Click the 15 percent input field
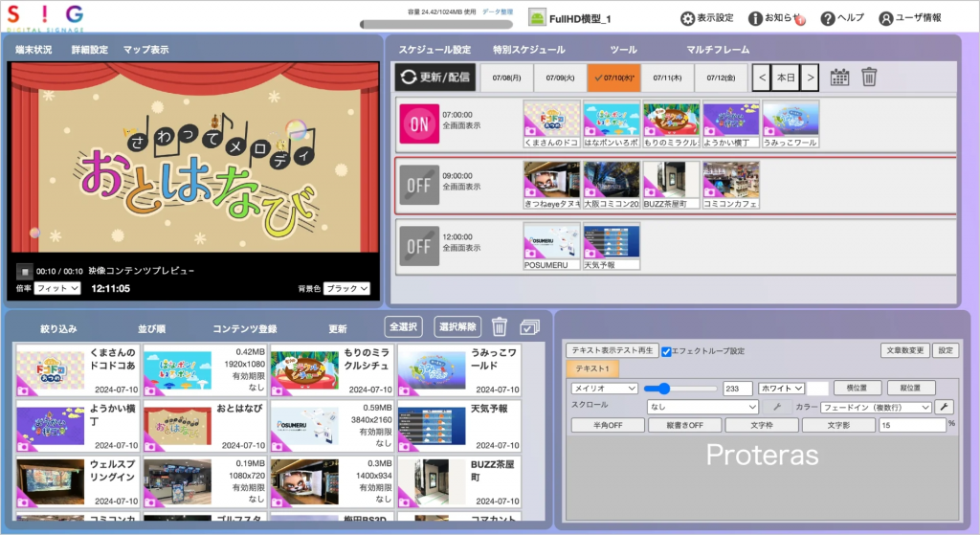Image resolution: width=980 pixels, height=535 pixels. point(912,425)
